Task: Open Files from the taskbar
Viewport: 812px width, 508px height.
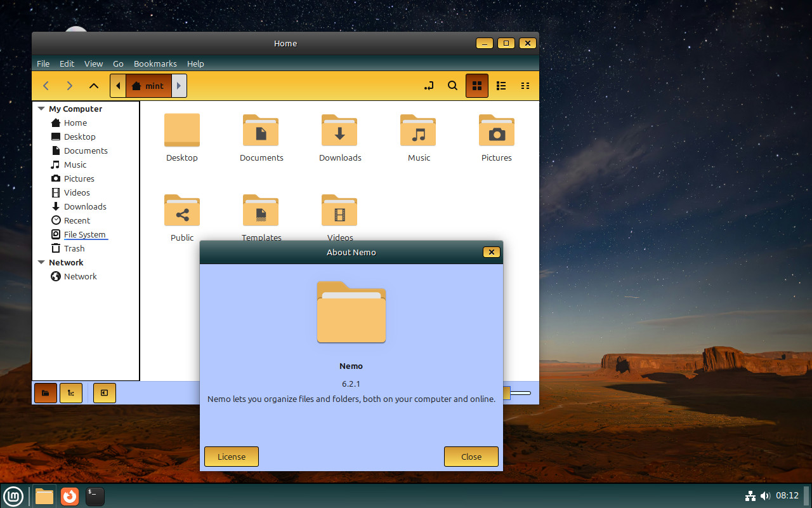Action: coord(44,496)
